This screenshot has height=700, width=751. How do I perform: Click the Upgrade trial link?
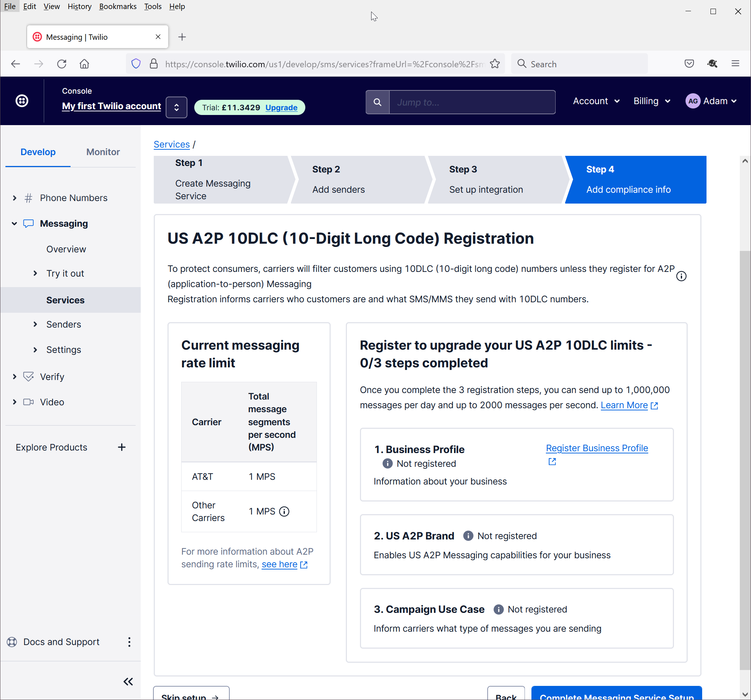(281, 108)
